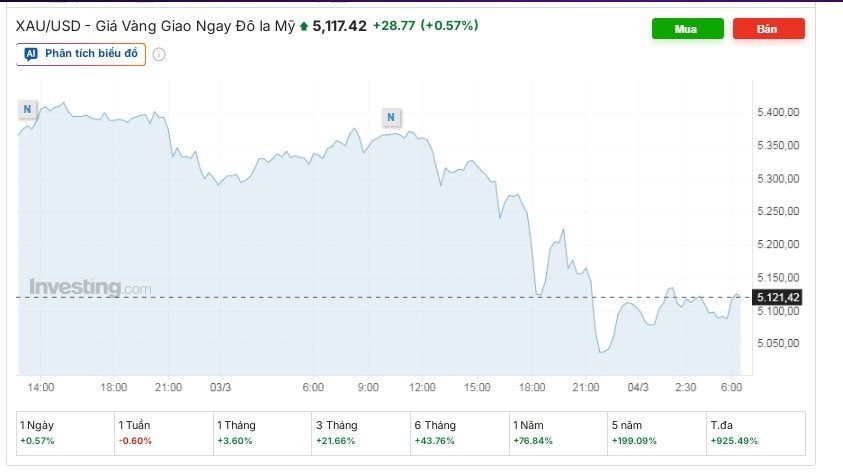This screenshot has height=472, width=843.
Task: Select the 1 Ngày timeframe tab
Action: (65, 432)
